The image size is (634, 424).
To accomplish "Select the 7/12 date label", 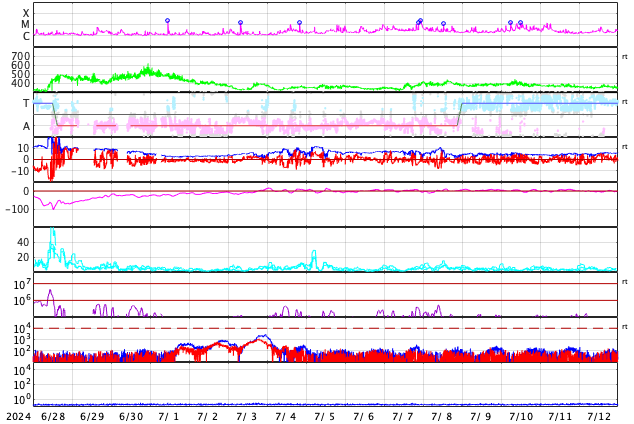I will pyautogui.click(x=599, y=417).
